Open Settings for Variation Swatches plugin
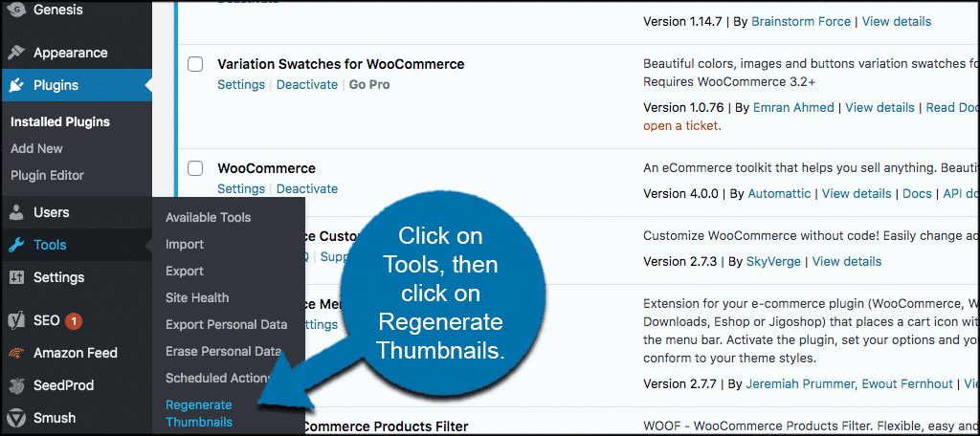 coord(241,84)
